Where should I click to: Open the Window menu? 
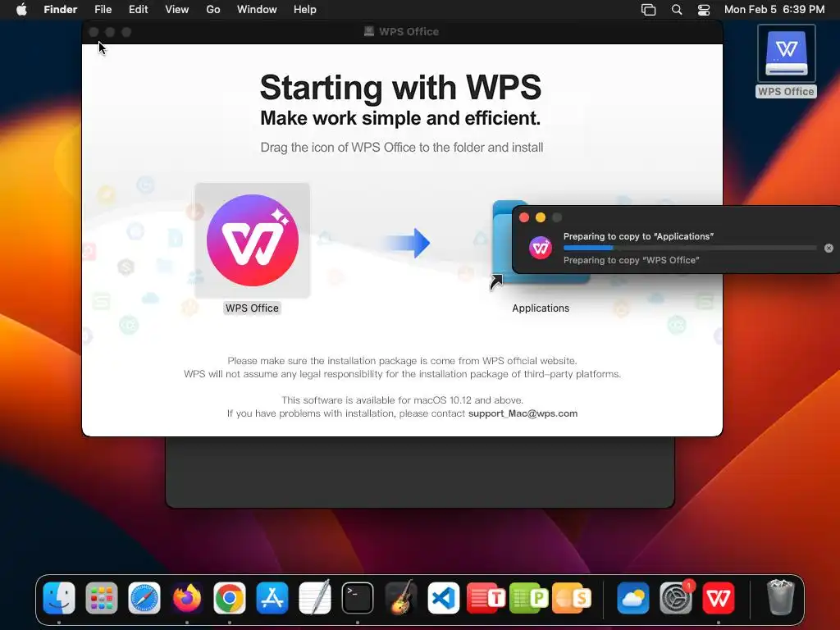257,10
